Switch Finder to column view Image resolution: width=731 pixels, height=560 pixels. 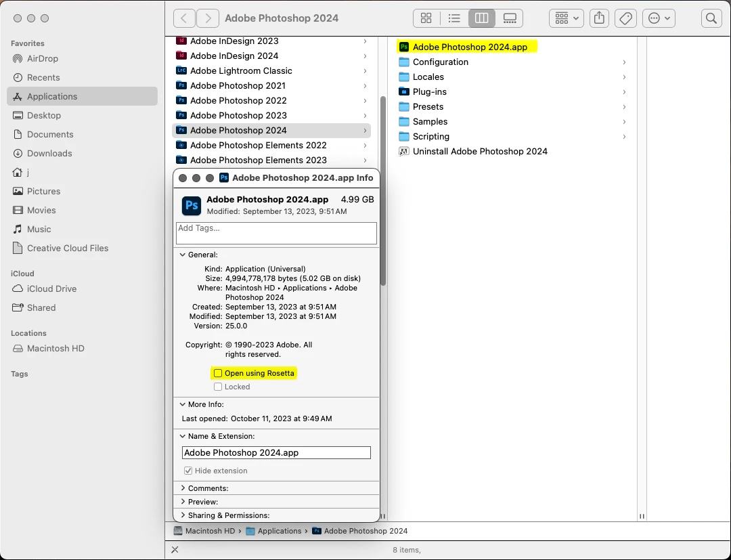click(x=482, y=18)
